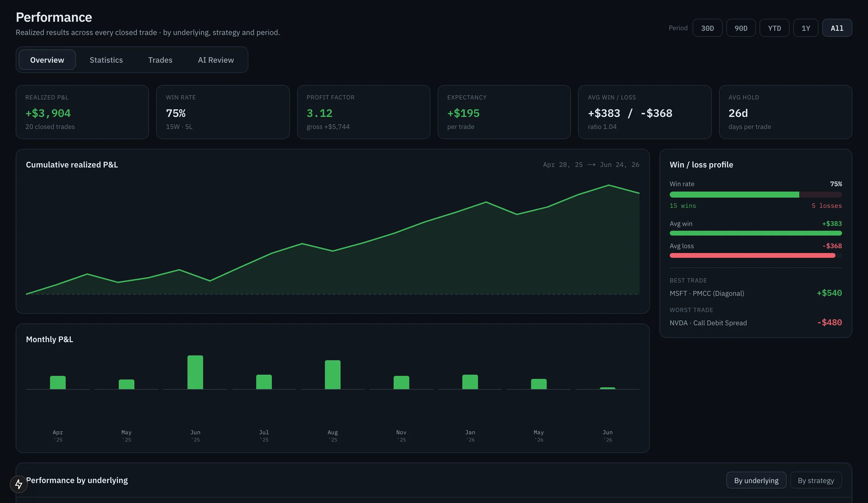868x503 pixels.
Task: Click the Avg Hold 26d card
Action: coord(786,112)
